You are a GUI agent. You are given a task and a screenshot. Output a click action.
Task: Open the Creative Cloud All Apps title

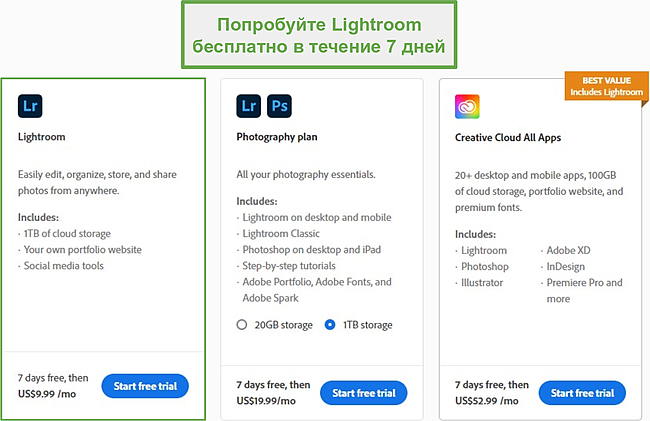[508, 138]
